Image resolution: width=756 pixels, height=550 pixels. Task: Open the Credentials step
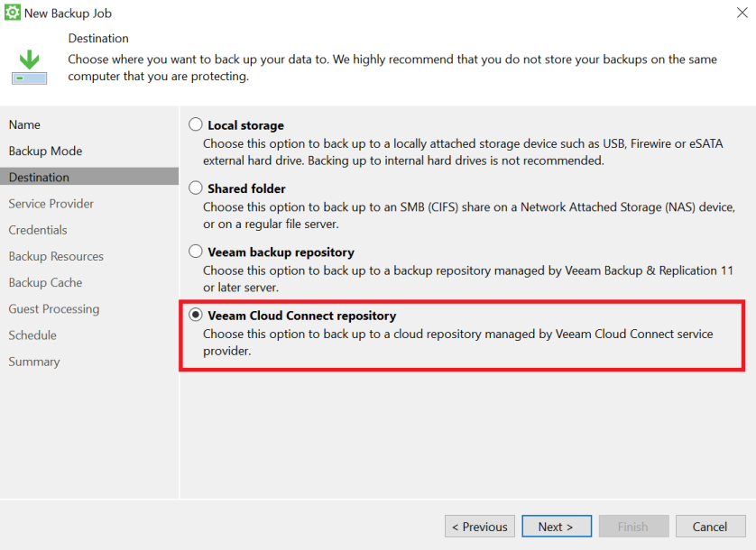tap(38, 230)
